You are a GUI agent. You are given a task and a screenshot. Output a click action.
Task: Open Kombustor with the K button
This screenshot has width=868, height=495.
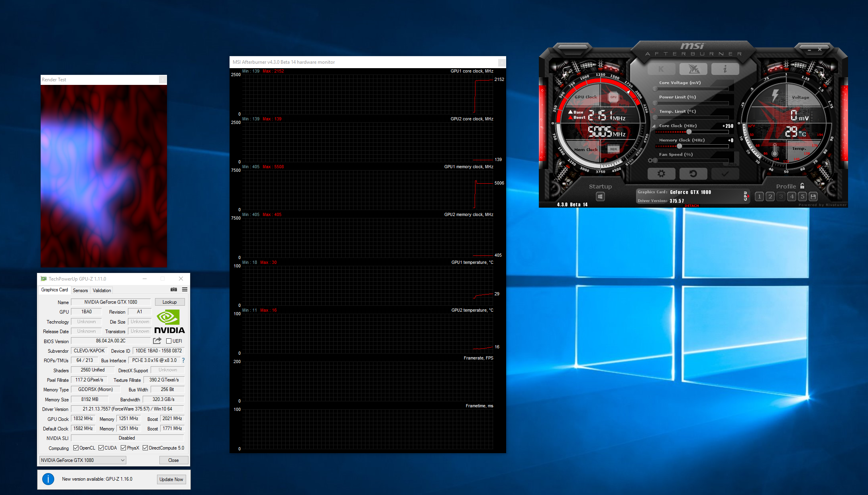click(x=661, y=69)
